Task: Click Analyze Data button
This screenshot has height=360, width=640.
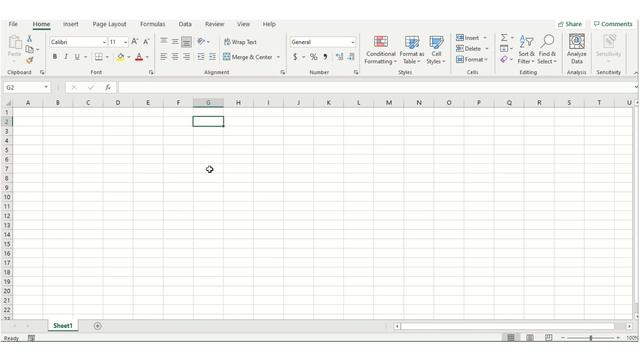Action: [576, 50]
